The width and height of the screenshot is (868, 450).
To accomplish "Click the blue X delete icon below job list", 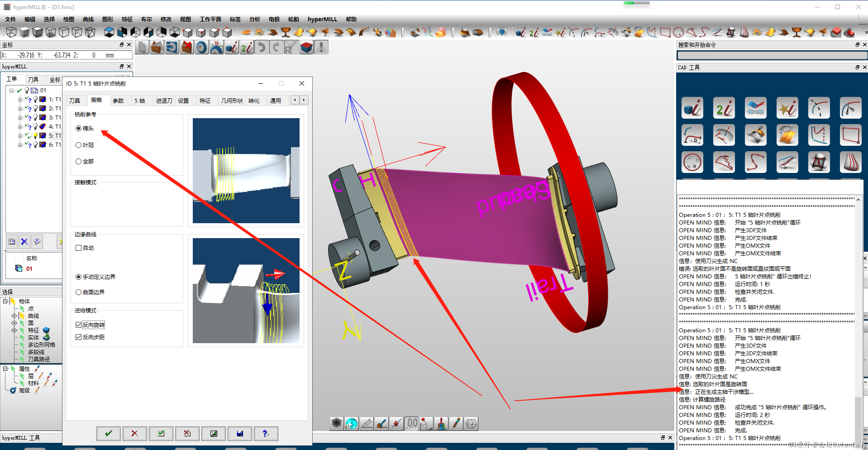I will 24,242.
